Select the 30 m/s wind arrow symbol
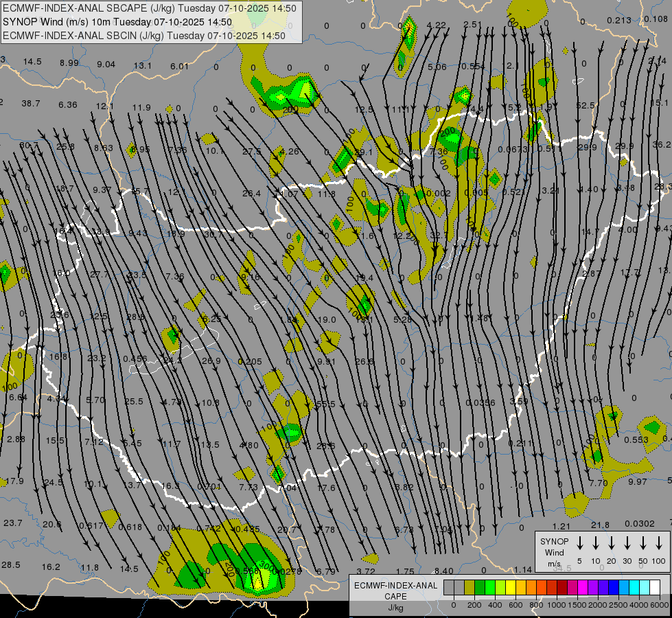This screenshot has width=672, height=618. point(627,543)
